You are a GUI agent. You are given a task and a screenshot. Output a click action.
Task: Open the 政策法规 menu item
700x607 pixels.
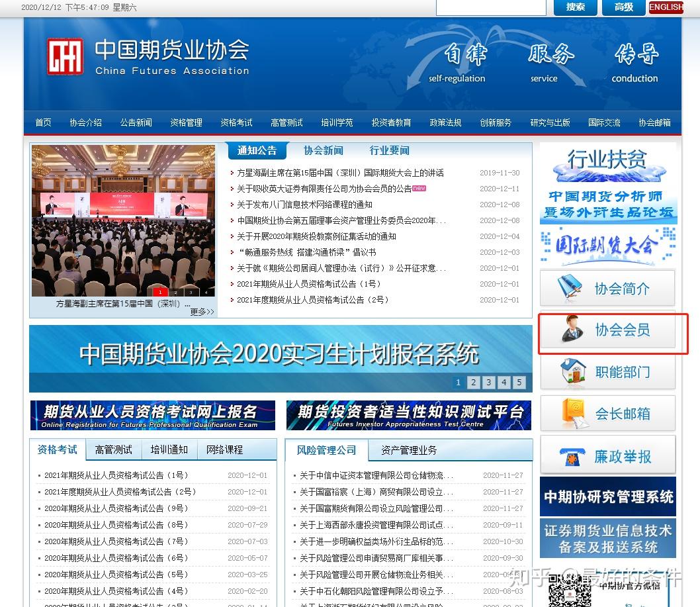445,122
